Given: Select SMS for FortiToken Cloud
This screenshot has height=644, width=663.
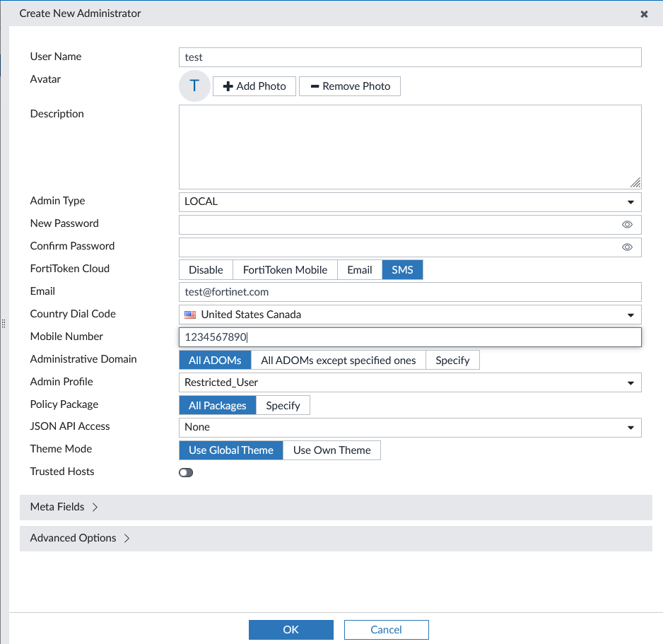Looking at the screenshot, I should click(x=402, y=270).
